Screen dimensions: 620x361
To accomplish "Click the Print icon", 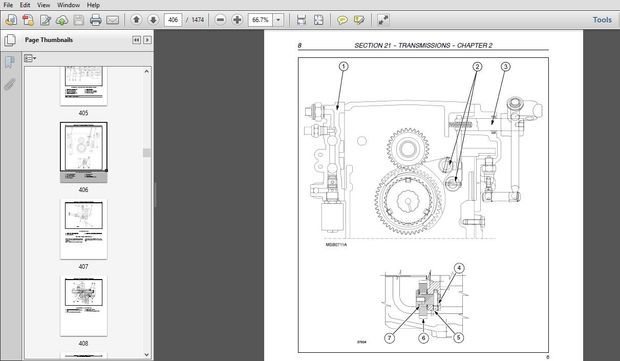I will [96, 20].
